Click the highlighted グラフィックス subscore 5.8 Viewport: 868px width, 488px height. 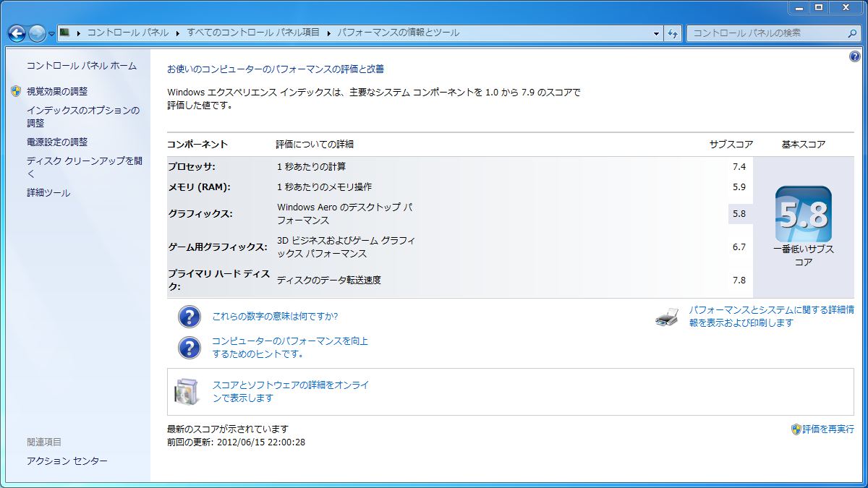pos(739,214)
